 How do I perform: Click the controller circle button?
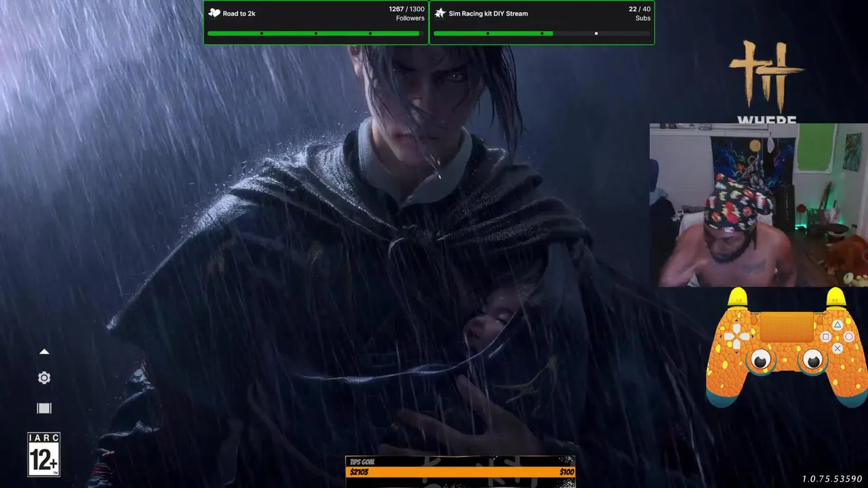tap(849, 337)
